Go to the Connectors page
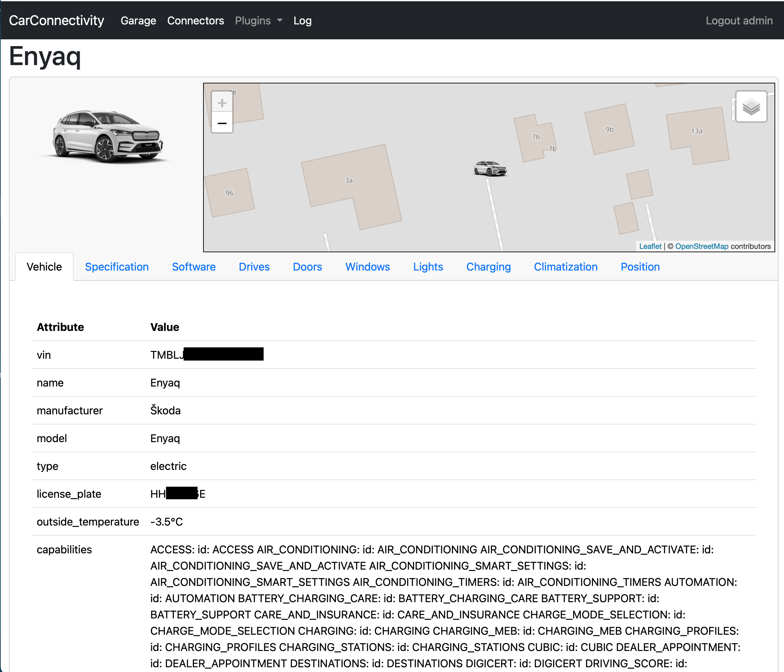784x672 pixels. pos(195,20)
